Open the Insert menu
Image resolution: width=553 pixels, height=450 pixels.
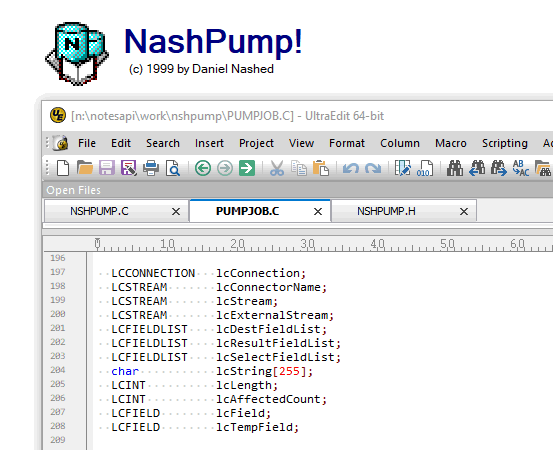(209, 143)
